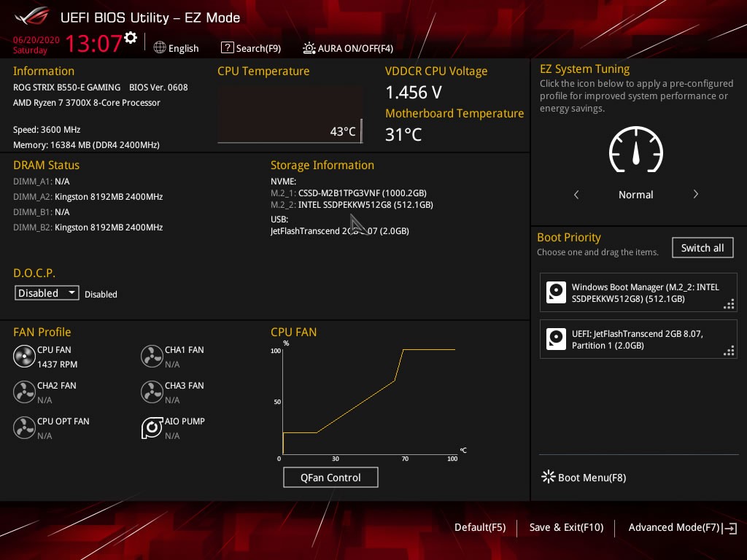Select the CPU FAN icon
The width and height of the screenshot is (747, 560).
pyautogui.click(x=24, y=357)
